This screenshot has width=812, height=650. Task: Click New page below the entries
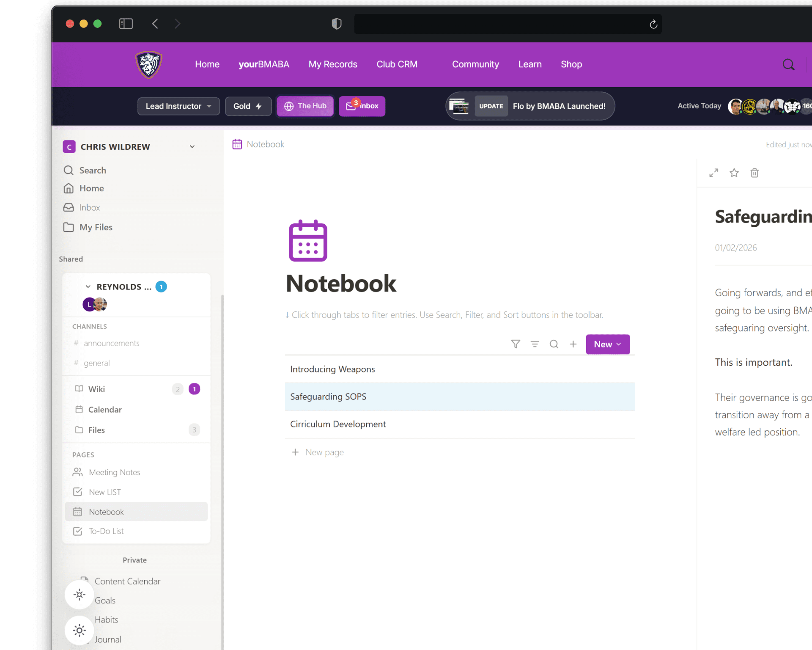pyautogui.click(x=324, y=452)
